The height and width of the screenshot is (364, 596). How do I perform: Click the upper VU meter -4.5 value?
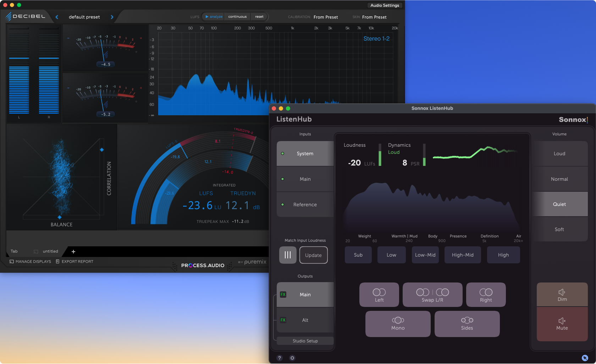point(106,65)
